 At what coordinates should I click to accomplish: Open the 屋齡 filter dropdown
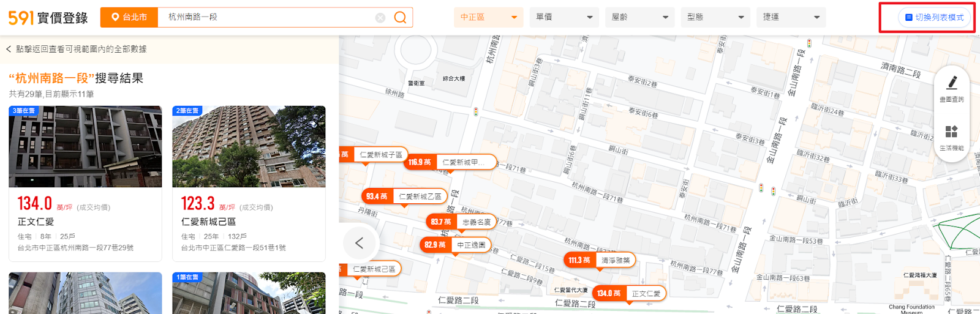click(x=640, y=17)
